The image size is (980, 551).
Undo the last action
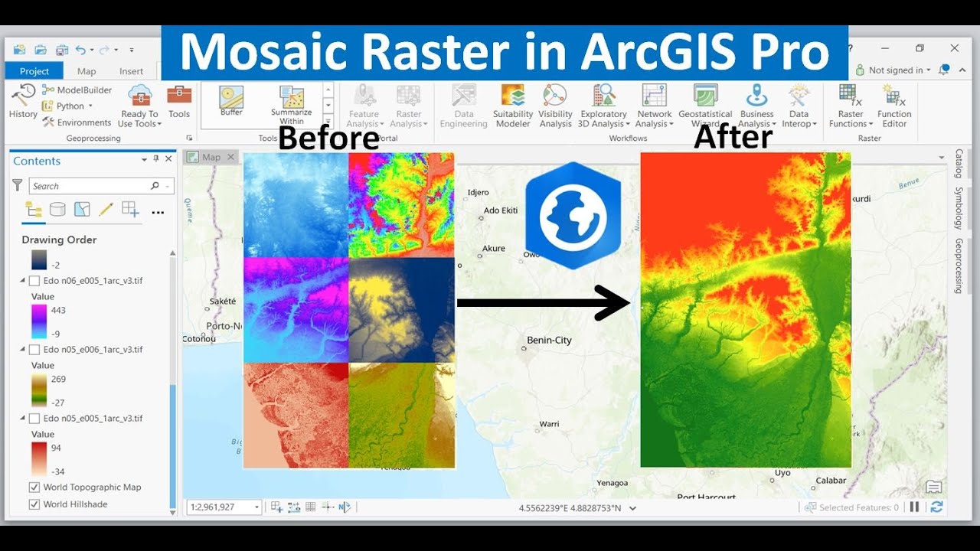(x=80, y=50)
